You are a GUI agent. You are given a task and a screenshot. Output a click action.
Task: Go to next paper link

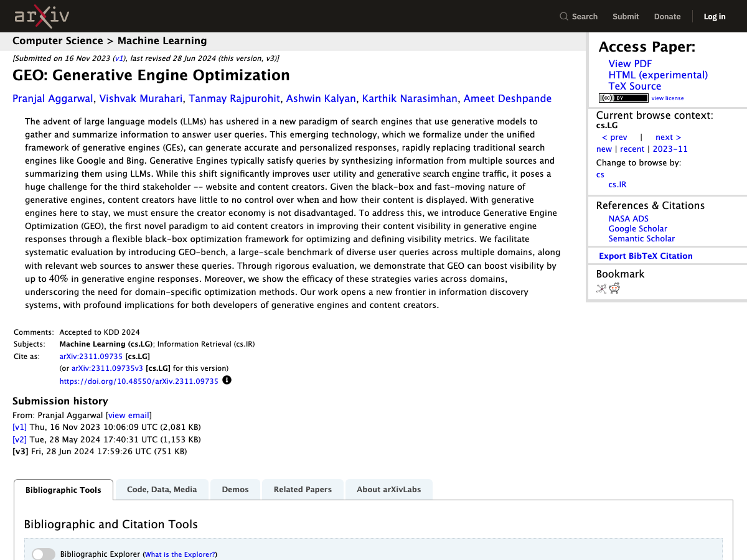tap(668, 137)
